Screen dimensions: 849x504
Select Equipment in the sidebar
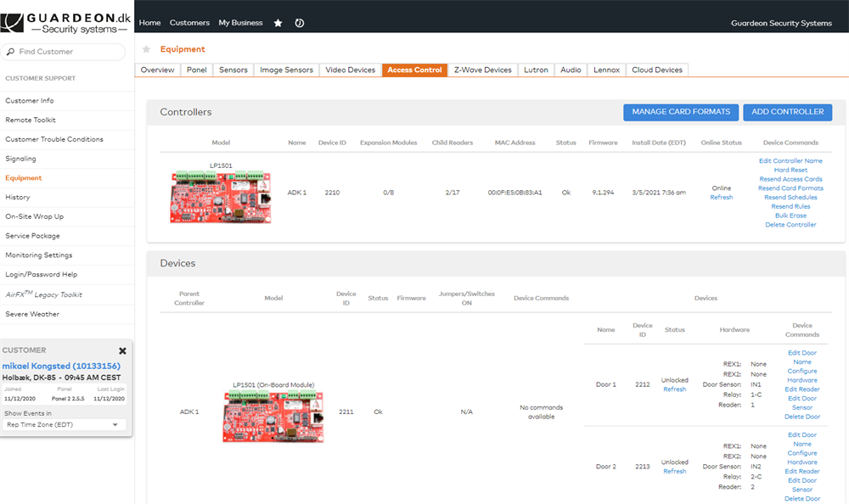tap(23, 178)
